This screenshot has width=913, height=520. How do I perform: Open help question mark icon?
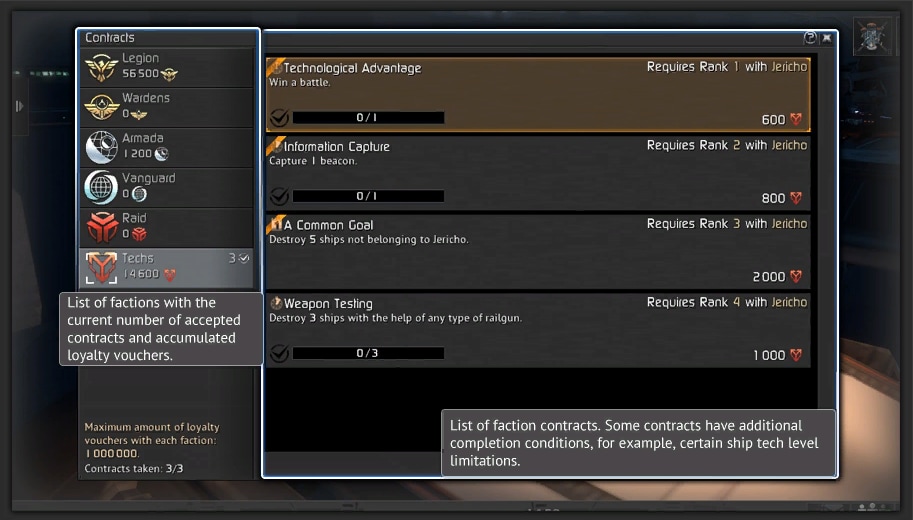coord(811,38)
